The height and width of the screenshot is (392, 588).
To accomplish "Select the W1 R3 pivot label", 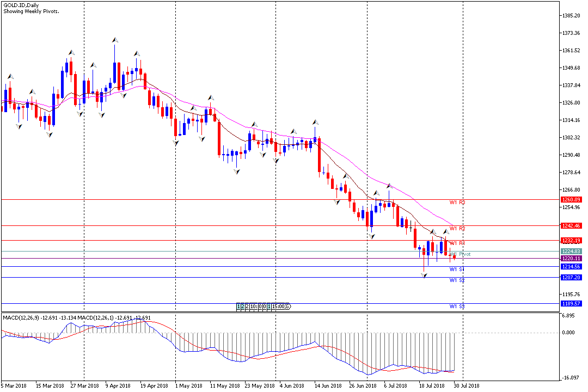I will tap(457, 203).
